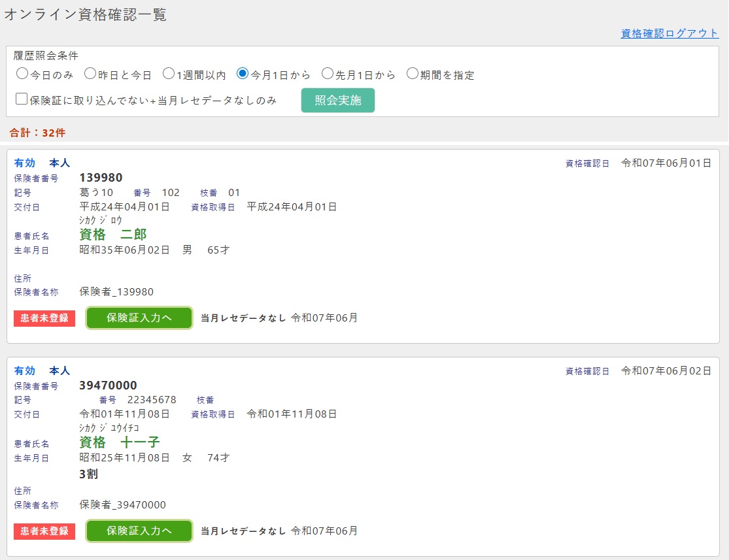This screenshot has width=729, height=560.
Task: Click the 3割 copay rate label
Action: 88,474
